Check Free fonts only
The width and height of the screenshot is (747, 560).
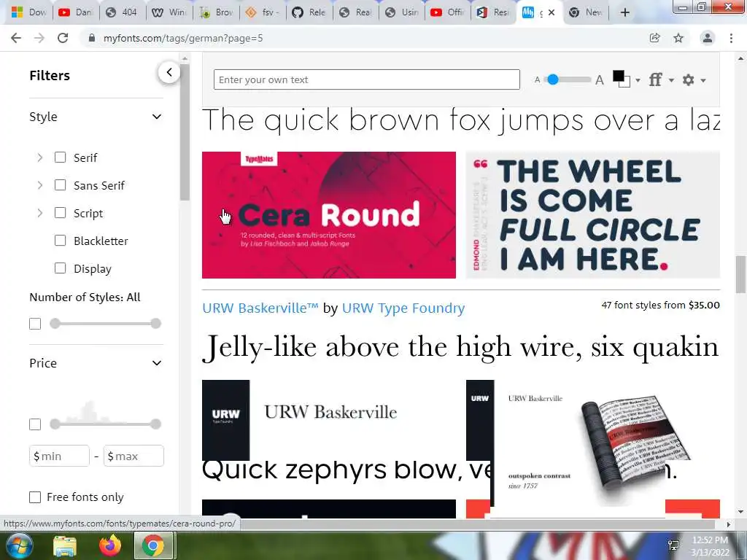coord(35,497)
